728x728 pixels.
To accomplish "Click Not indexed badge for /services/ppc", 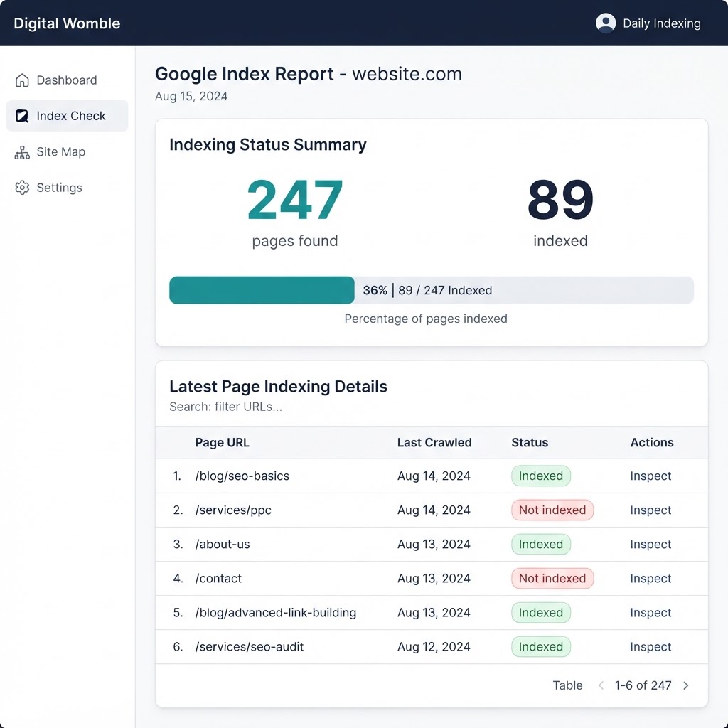I will coord(552,510).
